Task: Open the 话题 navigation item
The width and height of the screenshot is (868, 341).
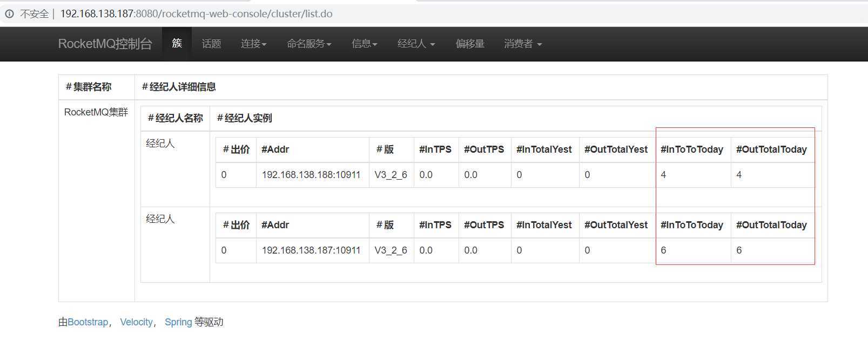Action: tap(212, 44)
